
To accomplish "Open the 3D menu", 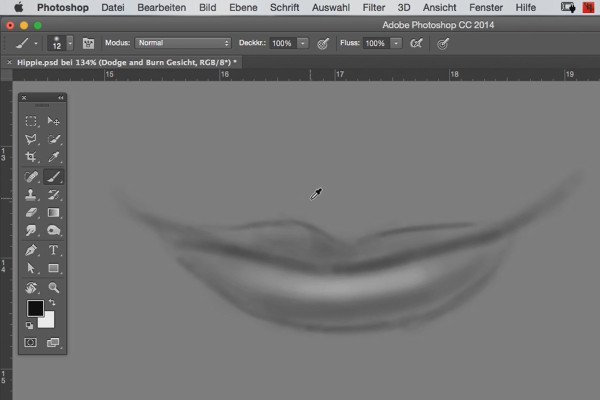I will click(404, 7).
